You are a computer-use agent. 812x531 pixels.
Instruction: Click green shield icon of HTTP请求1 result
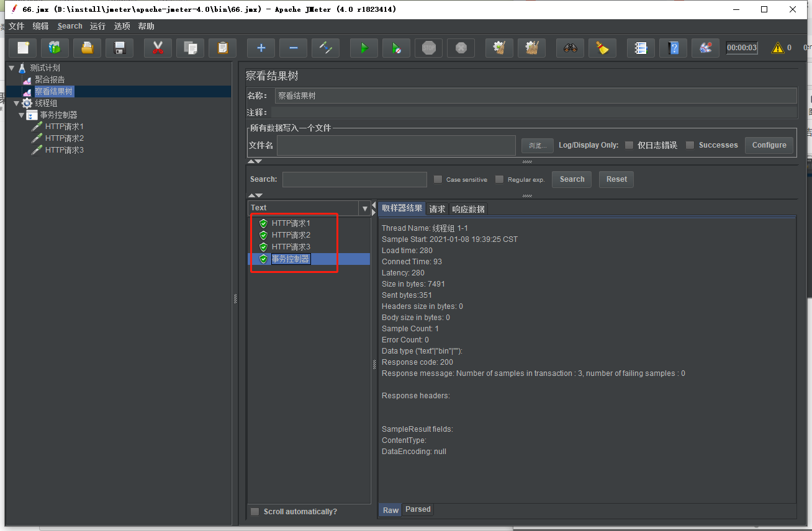click(x=263, y=223)
